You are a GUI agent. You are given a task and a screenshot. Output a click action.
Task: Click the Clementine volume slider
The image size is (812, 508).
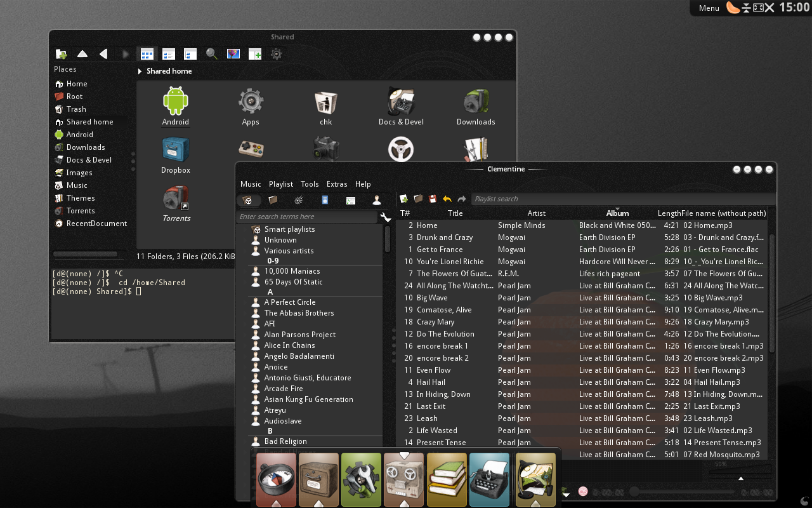(x=741, y=471)
